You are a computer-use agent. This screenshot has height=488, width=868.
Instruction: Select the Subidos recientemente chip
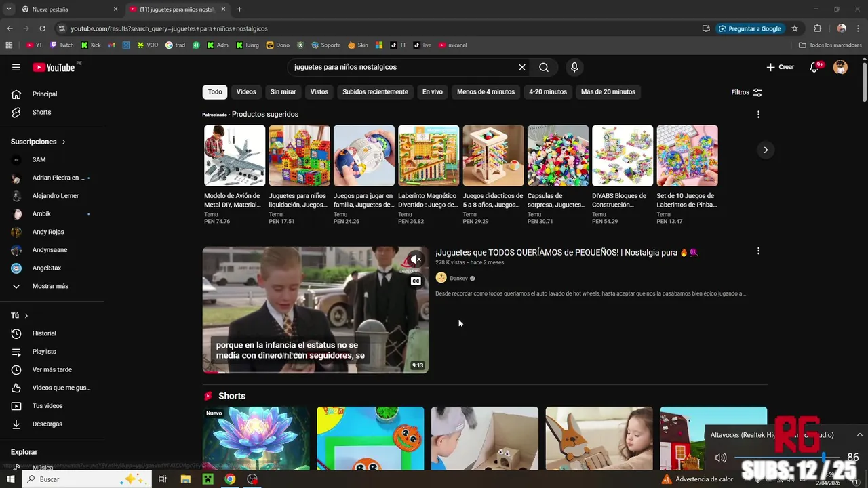coord(375,91)
